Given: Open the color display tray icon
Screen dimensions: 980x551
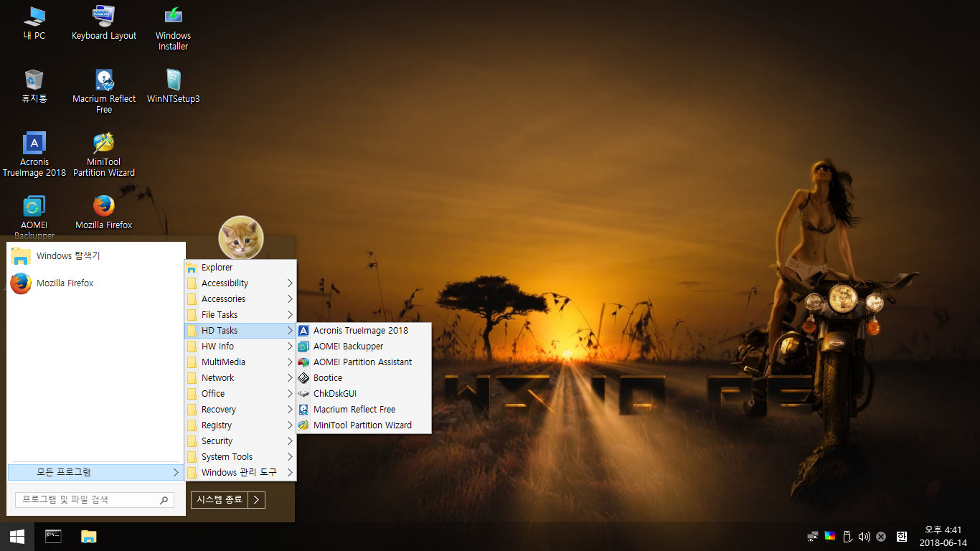Looking at the screenshot, I should (829, 536).
